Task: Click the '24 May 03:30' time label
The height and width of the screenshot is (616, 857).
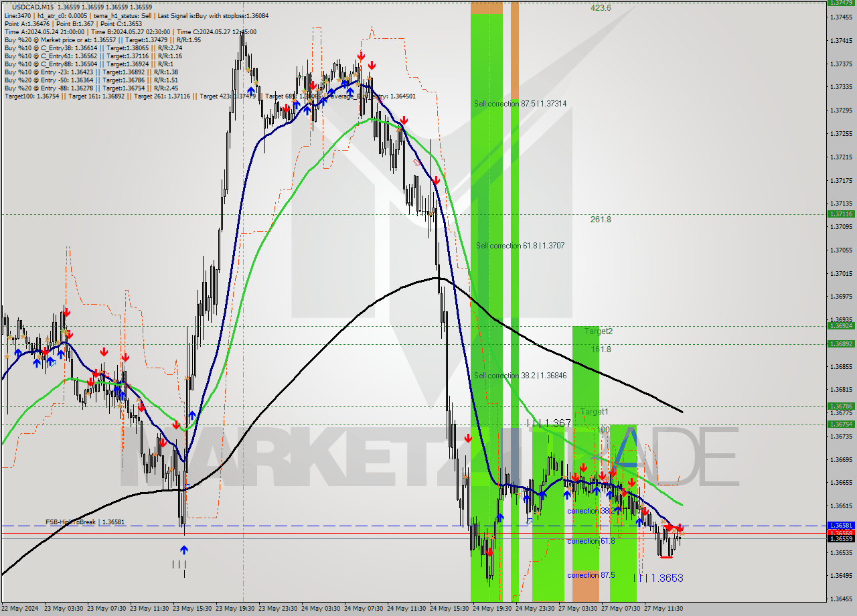Action: click(x=321, y=609)
